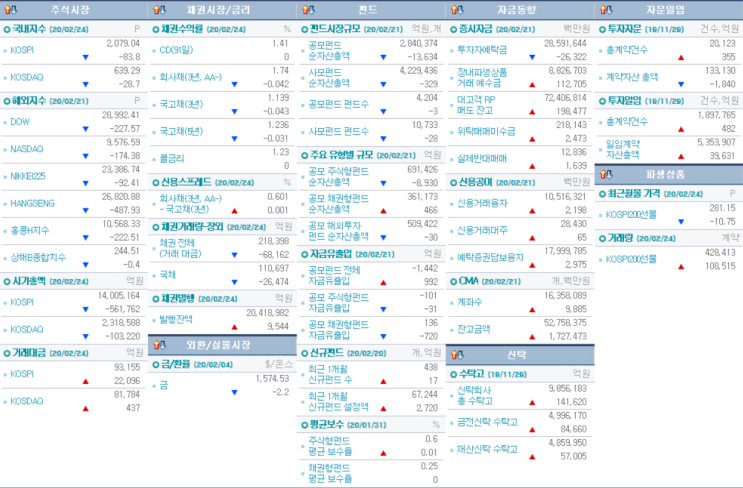Open the 해외지수 section heading

[29, 101]
